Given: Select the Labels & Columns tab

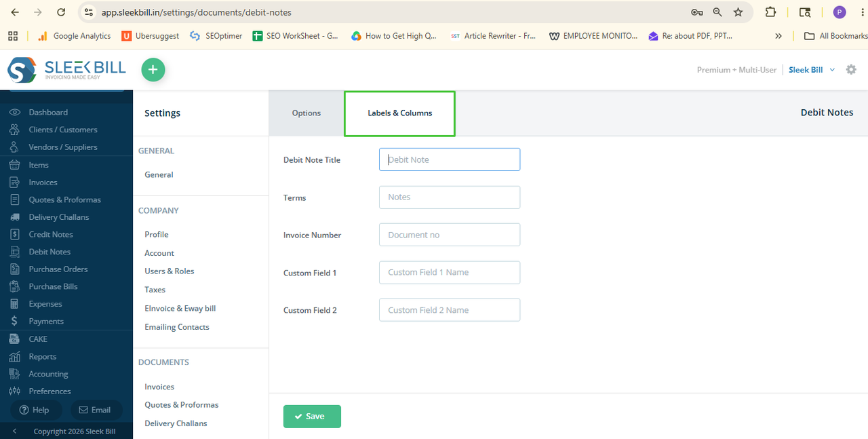Looking at the screenshot, I should [x=399, y=113].
